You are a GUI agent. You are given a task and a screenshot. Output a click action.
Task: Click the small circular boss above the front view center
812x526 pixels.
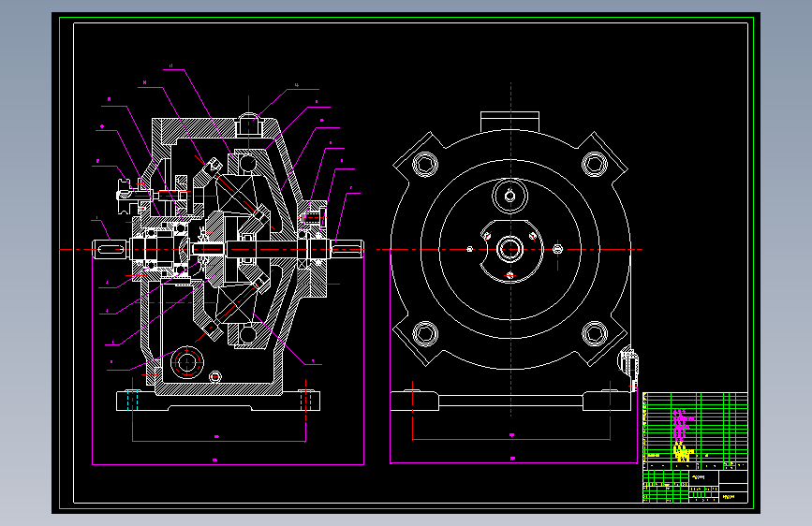[510, 196]
